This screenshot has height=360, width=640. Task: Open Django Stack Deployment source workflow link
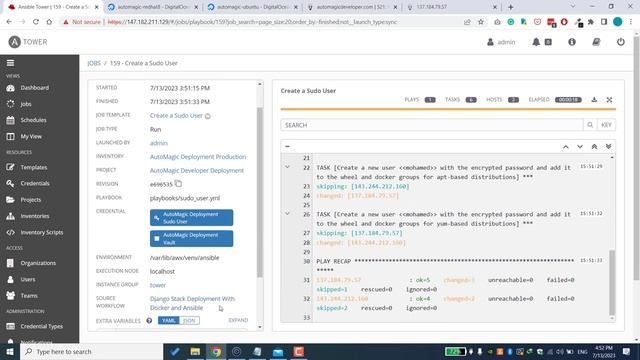[x=192, y=303]
